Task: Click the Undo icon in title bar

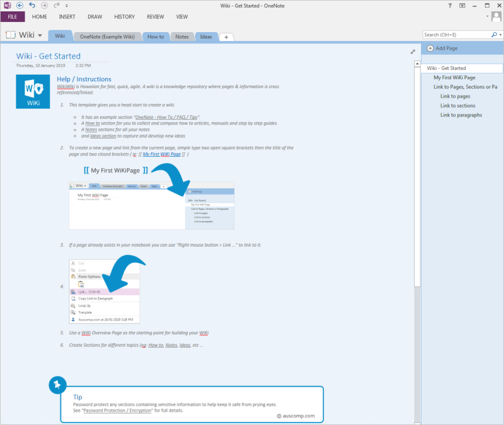Action: [x=32, y=6]
